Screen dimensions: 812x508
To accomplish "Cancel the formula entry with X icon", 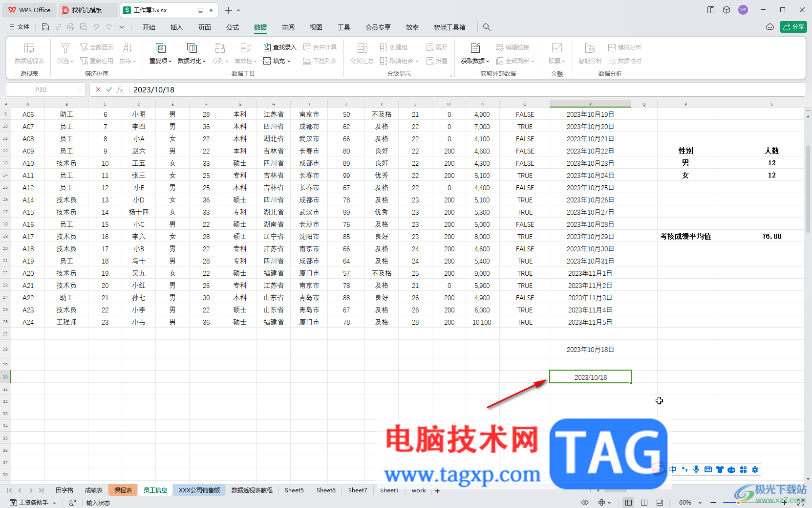I will coord(98,89).
